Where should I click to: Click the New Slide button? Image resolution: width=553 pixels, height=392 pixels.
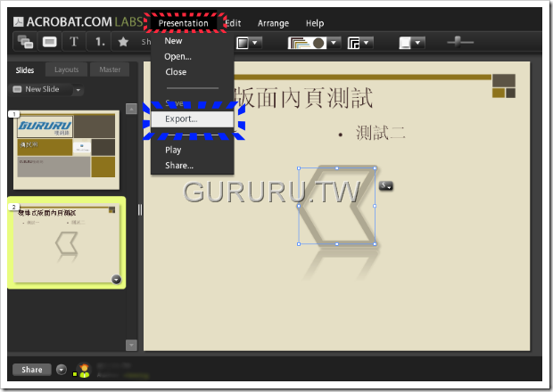point(40,89)
